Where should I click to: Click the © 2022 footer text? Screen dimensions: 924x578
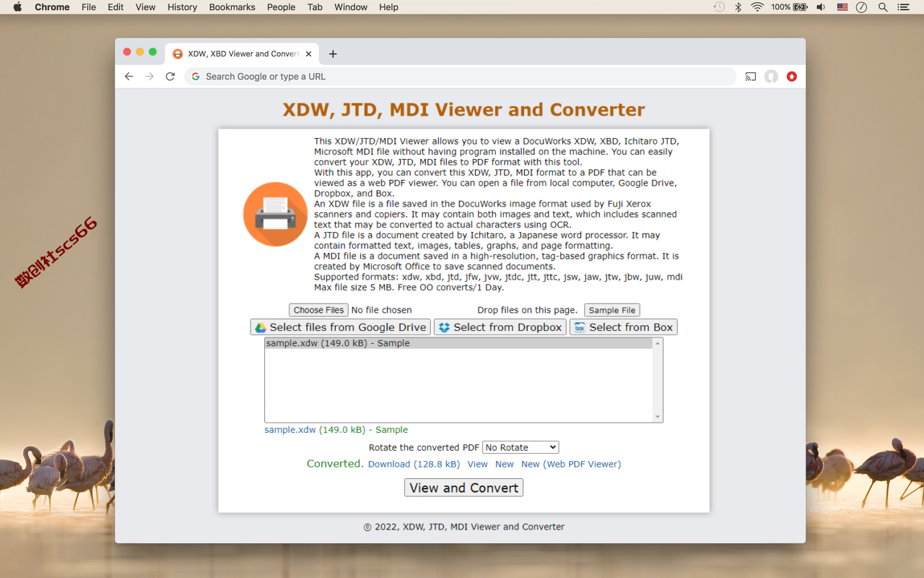pyautogui.click(x=463, y=527)
